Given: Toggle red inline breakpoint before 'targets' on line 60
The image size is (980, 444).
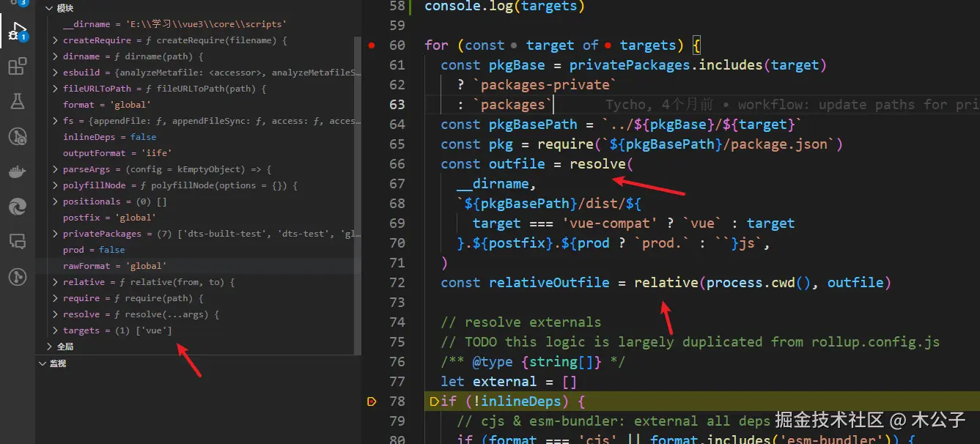Looking at the screenshot, I should 608,45.
